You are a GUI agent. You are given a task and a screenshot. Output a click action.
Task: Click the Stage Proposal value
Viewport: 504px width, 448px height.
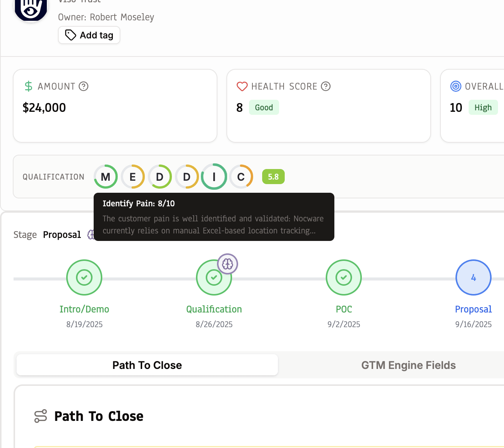(x=62, y=235)
